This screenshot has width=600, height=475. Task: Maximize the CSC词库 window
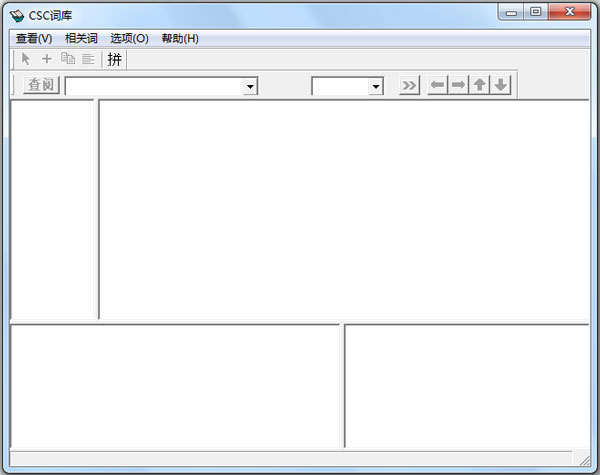[x=536, y=12]
